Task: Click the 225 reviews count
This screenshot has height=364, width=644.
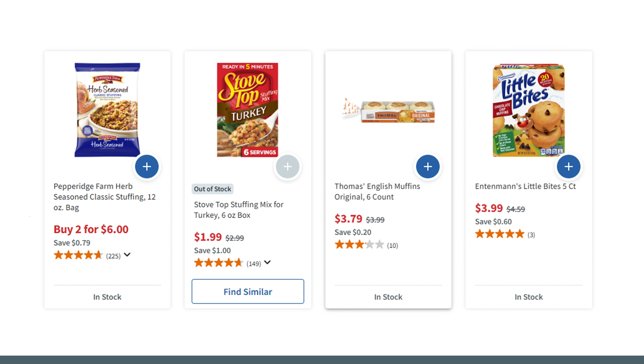Action: [x=113, y=256]
